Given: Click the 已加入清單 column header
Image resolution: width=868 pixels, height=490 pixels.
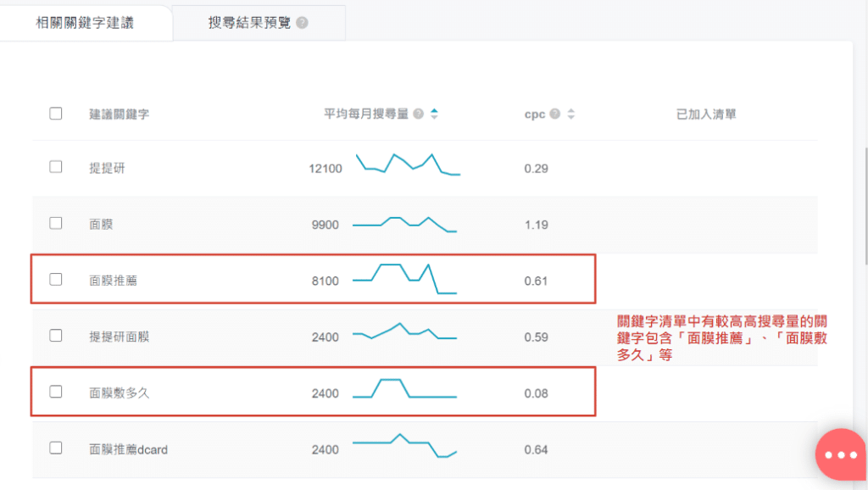Looking at the screenshot, I should click(x=705, y=114).
